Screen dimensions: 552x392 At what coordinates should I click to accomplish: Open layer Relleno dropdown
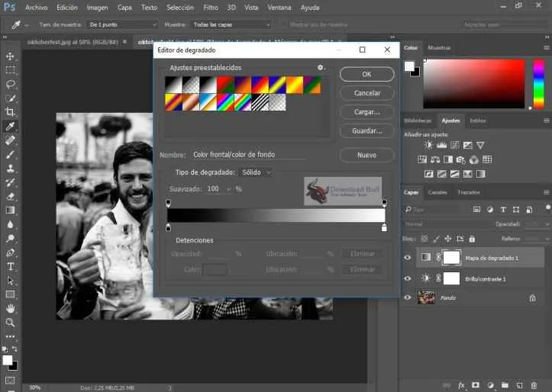[x=547, y=239]
